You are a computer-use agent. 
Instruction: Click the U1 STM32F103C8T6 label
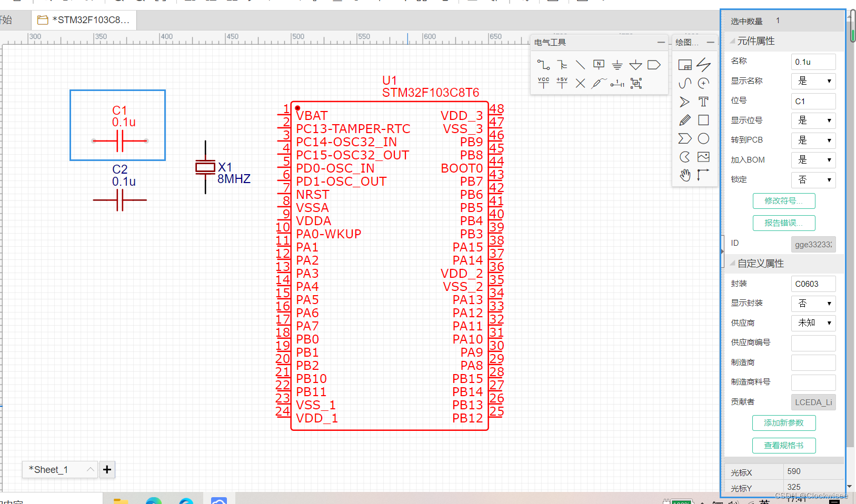[x=431, y=86]
